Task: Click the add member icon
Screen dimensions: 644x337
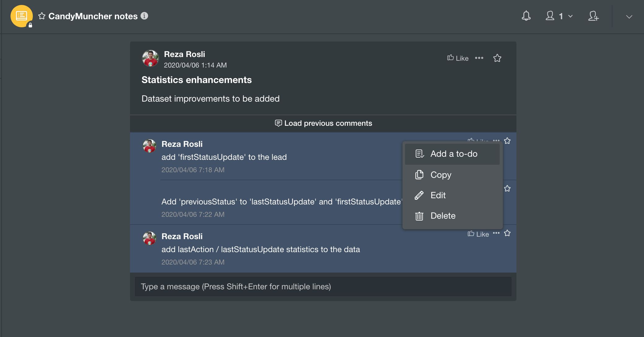Action: [x=593, y=16]
